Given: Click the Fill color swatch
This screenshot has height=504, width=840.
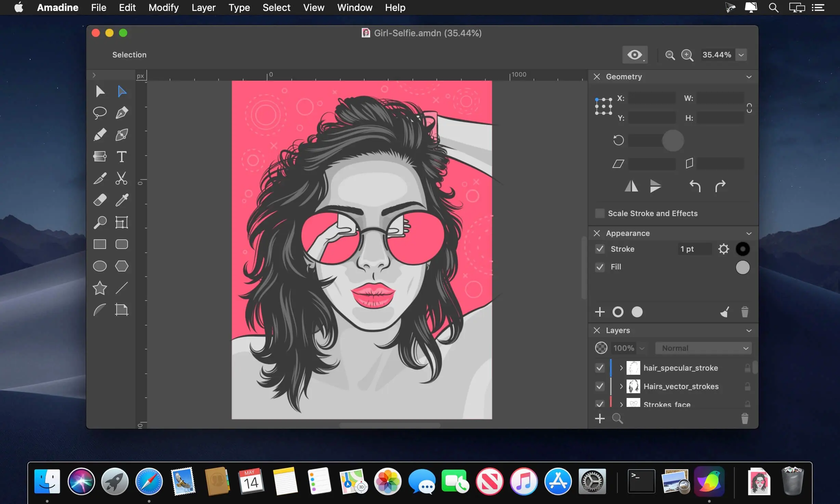Looking at the screenshot, I should coord(742,267).
